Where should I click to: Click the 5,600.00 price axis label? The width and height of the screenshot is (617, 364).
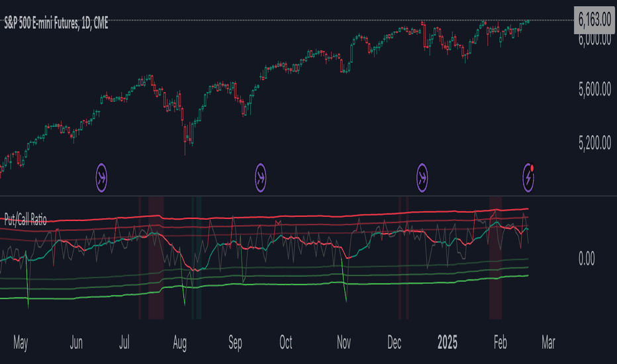594,90
